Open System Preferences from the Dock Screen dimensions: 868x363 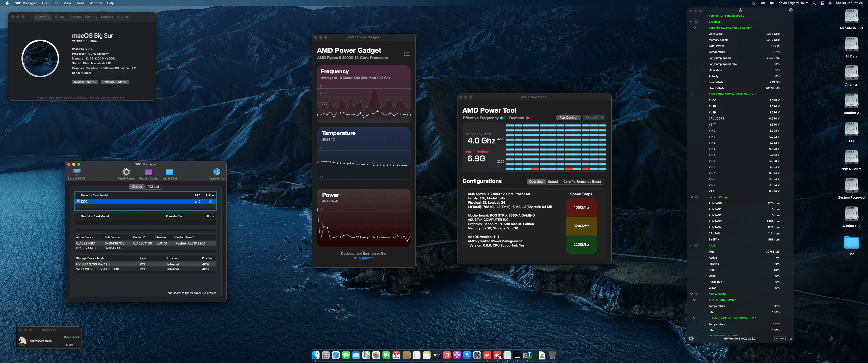pos(477,355)
